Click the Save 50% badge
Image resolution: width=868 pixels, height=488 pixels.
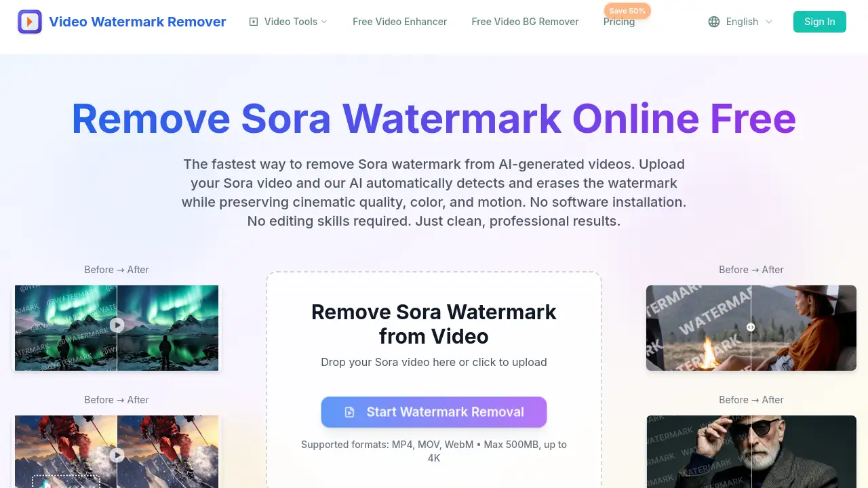pos(627,11)
